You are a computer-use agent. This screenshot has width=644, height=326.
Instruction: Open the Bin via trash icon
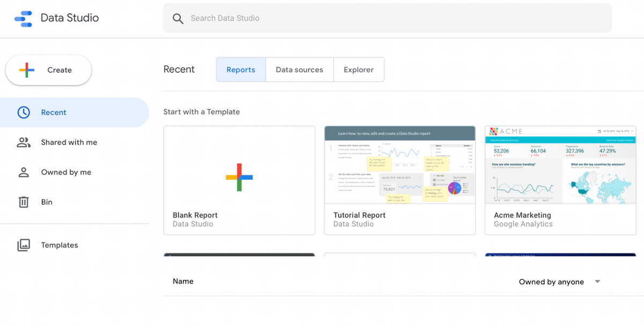pos(24,202)
